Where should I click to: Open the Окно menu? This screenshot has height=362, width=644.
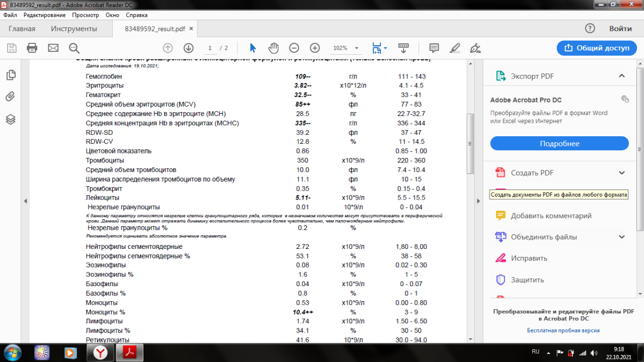pos(113,15)
